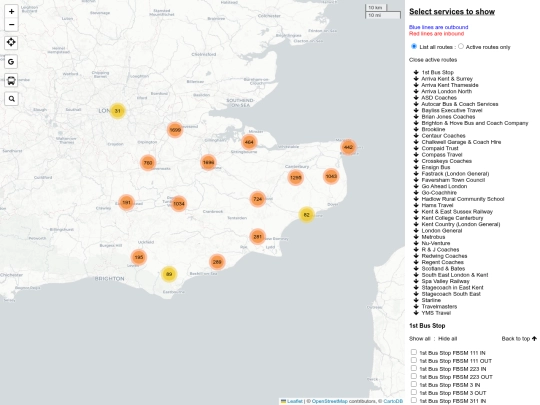Select the List all routes radio button
This screenshot has height=405, width=540.
(x=414, y=46)
